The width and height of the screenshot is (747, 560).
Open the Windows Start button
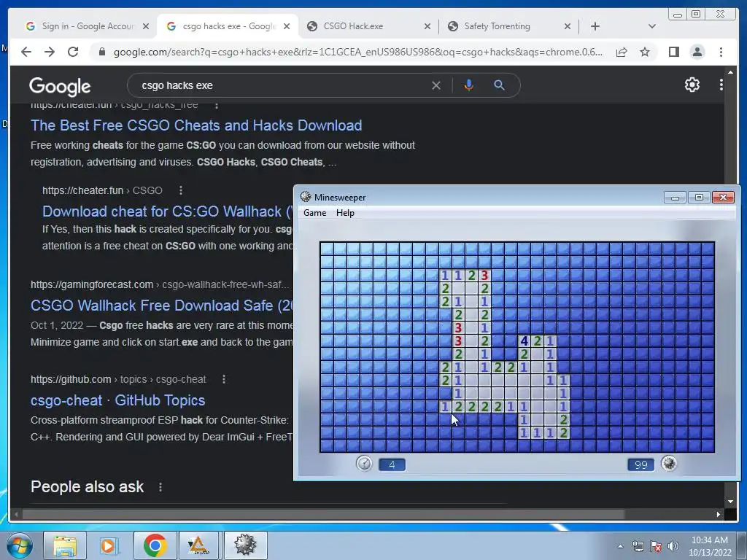[20, 545]
